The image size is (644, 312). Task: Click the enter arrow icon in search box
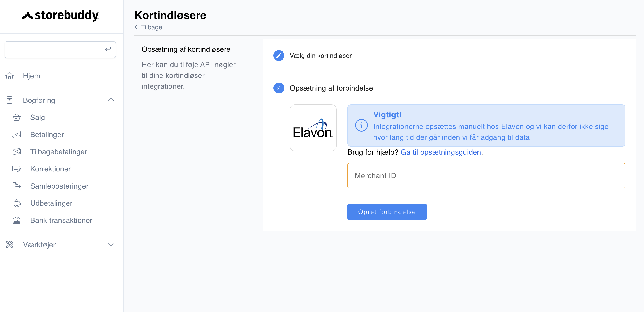(108, 49)
